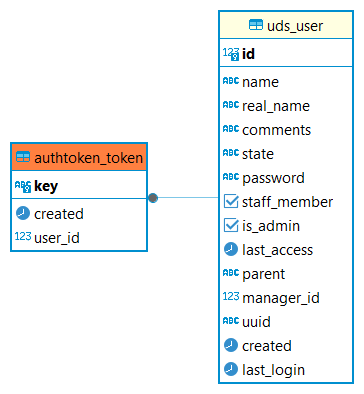Select the manager_id column text
The width and height of the screenshot is (364, 394).
(281, 298)
